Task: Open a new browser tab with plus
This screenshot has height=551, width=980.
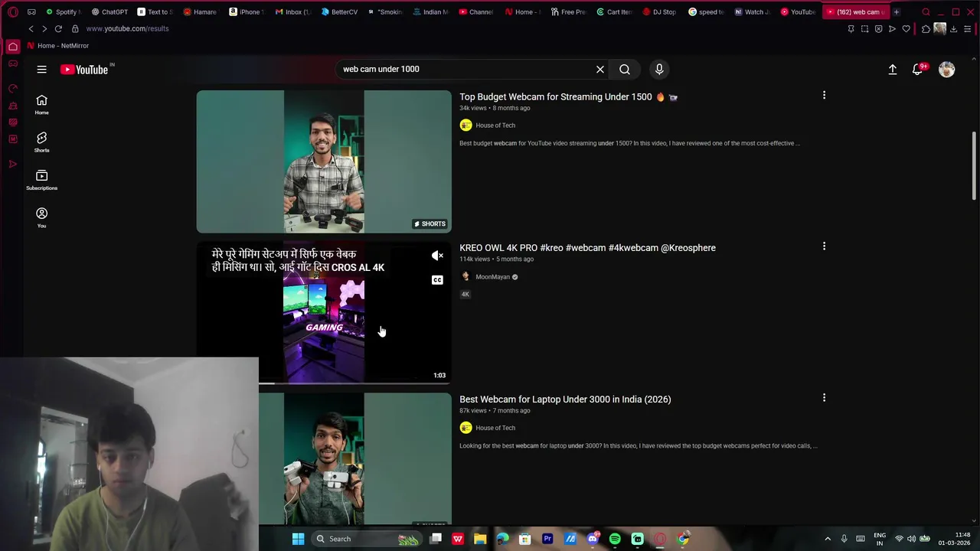Action: [x=897, y=12]
